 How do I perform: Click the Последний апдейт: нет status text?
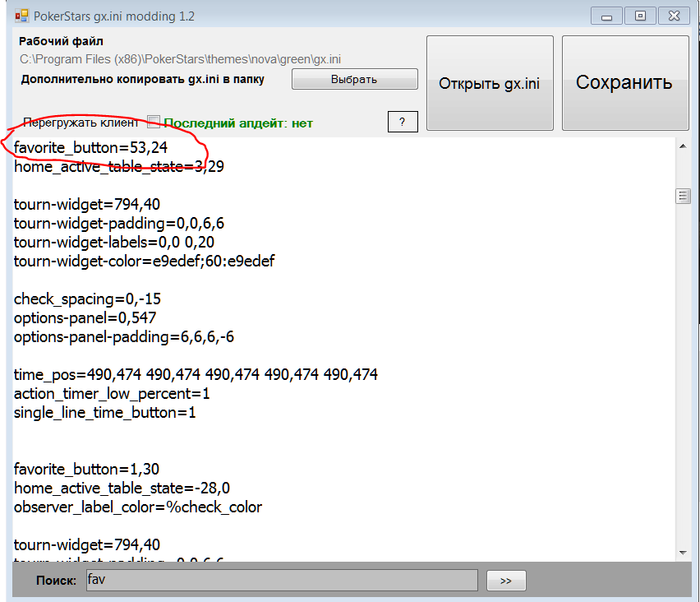pyautogui.click(x=238, y=123)
